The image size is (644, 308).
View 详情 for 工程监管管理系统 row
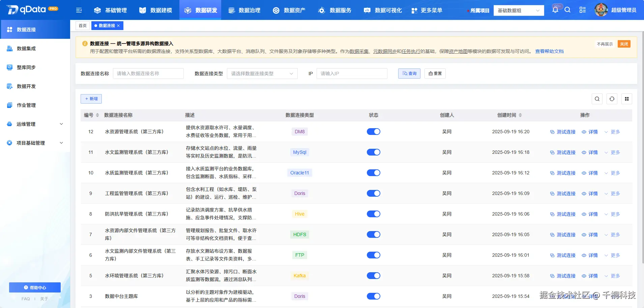[590, 194]
